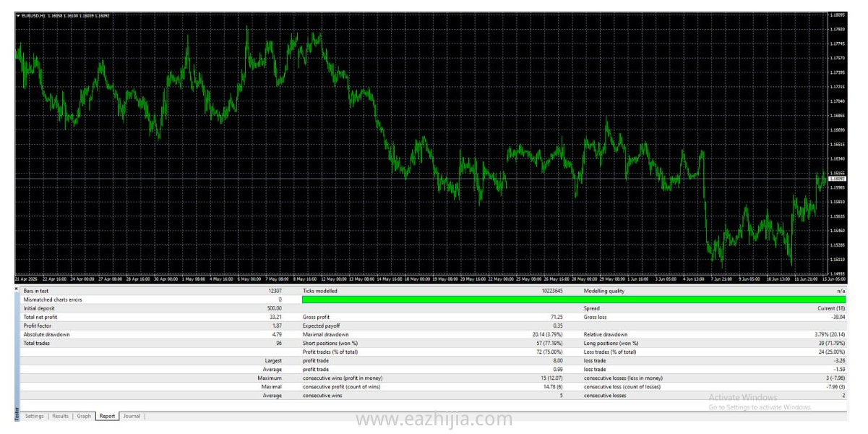The width and height of the screenshot is (868, 434).
Task: Click the 'Long positions (won %)' label
Action: pos(611,343)
